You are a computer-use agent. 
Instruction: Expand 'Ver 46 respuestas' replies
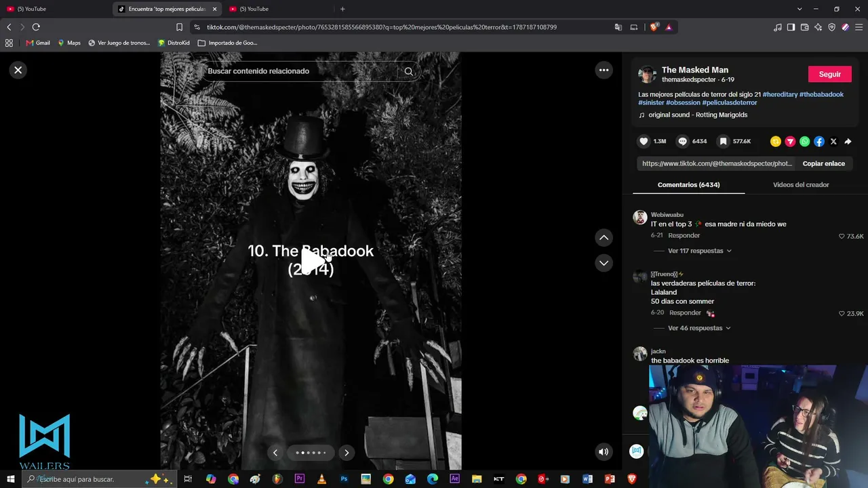700,328
